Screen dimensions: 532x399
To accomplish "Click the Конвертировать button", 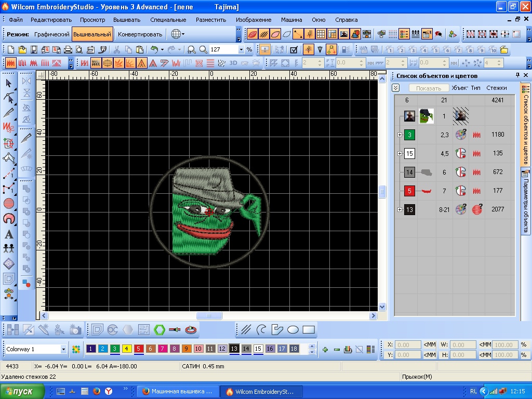I will pos(140,34).
